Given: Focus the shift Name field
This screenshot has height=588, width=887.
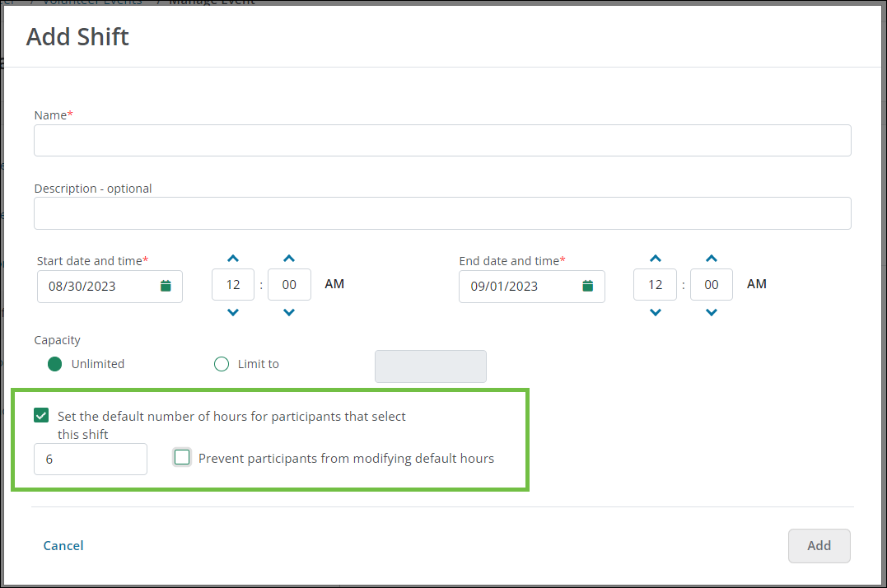Looking at the screenshot, I should tap(442, 141).
